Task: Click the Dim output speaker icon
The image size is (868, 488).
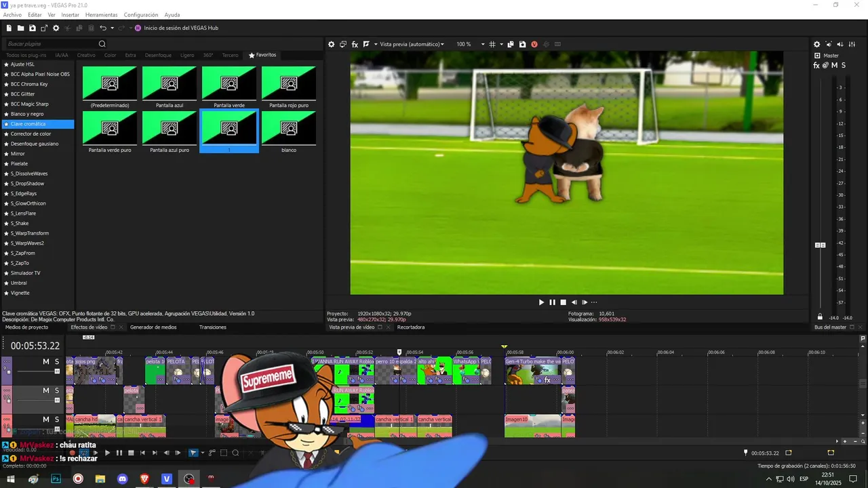Action: pos(840,44)
